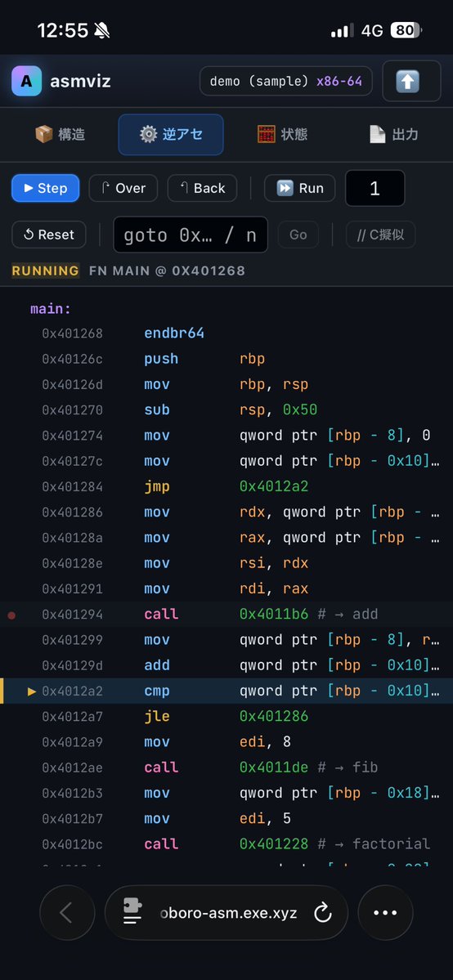Toggle breakpoint dot at 0x401294
This screenshot has width=453, height=980.
pyautogui.click(x=11, y=615)
